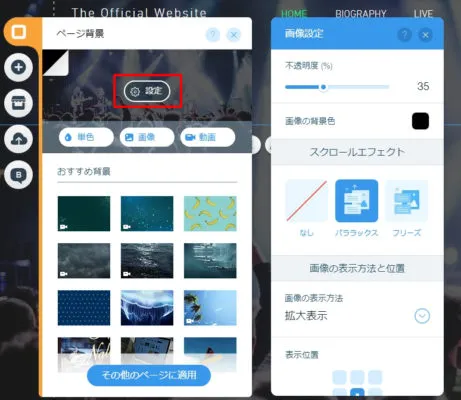The image size is (461, 400).
Task: Open the App Market store icon
Action: (x=18, y=103)
